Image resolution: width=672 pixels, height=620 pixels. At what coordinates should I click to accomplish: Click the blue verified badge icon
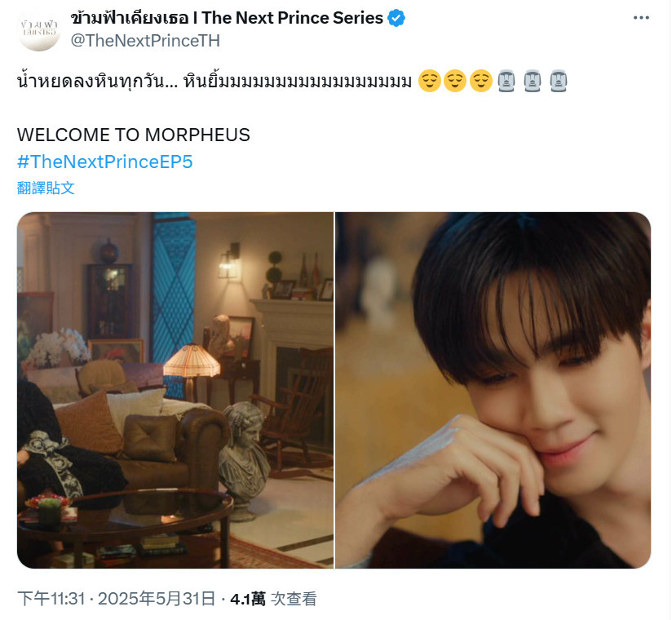396,18
